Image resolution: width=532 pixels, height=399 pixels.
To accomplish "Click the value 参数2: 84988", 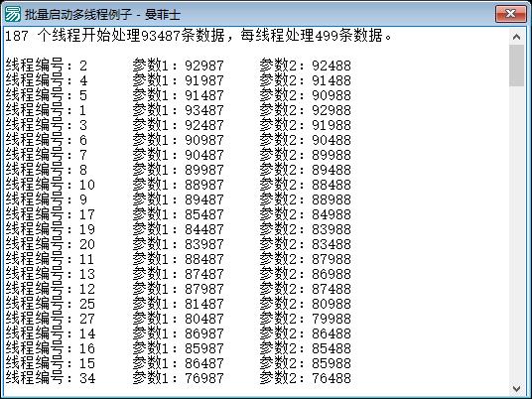I will (x=306, y=214).
